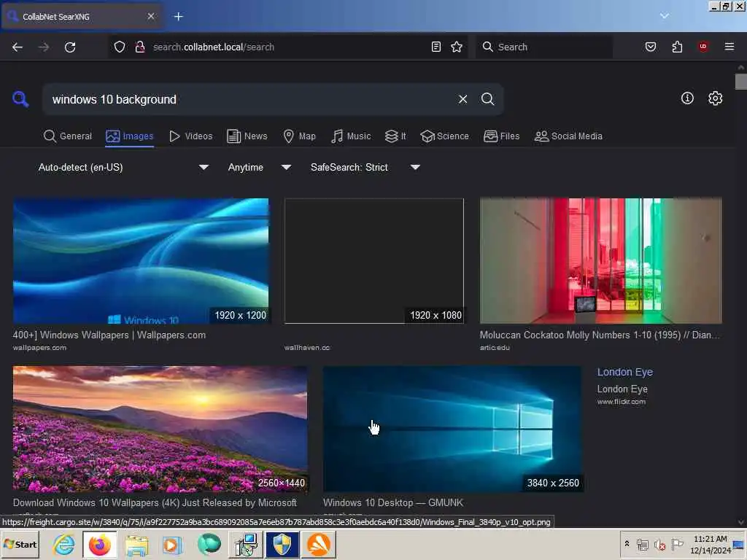Go back to the previous page
This screenshot has height=560, width=747.
pos(18,47)
